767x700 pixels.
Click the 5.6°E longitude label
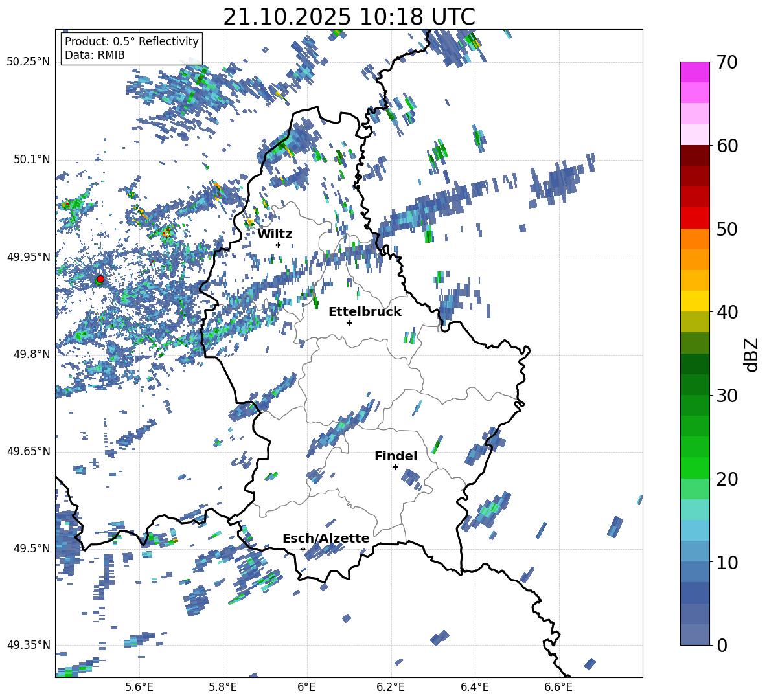coord(139,687)
